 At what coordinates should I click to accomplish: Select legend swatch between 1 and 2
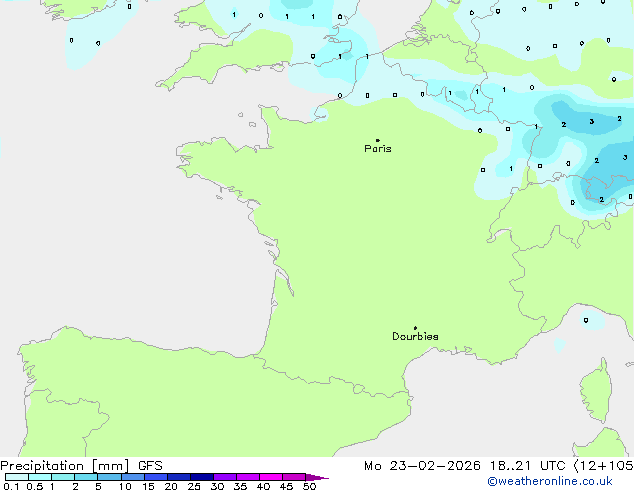coord(63,477)
